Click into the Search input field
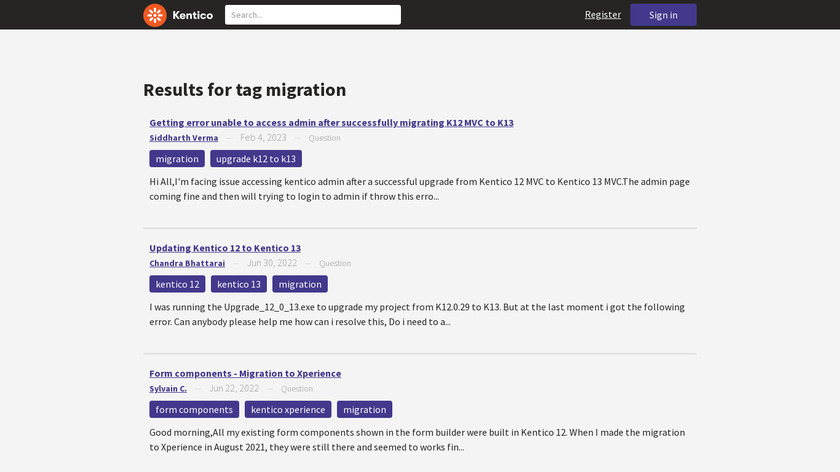 pyautogui.click(x=312, y=15)
